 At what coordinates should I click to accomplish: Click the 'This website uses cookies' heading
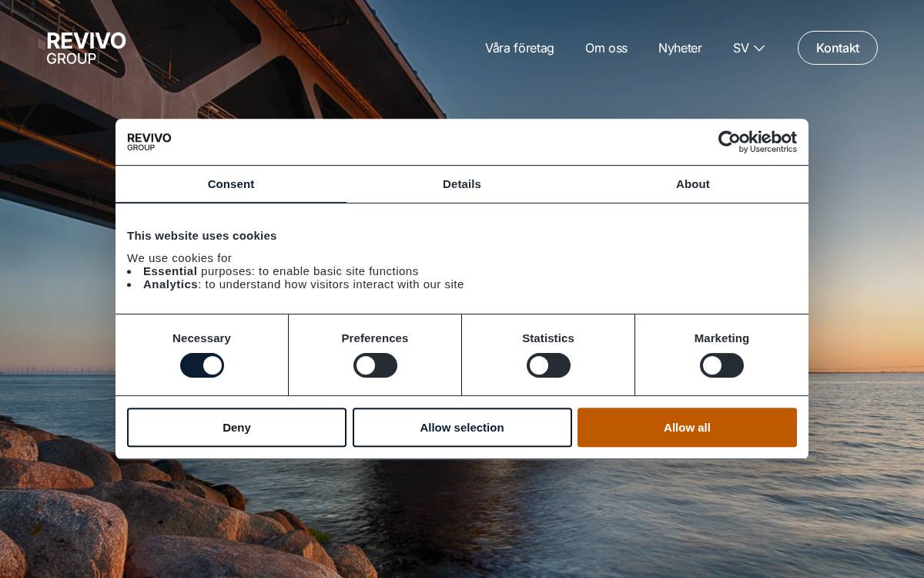tap(202, 236)
